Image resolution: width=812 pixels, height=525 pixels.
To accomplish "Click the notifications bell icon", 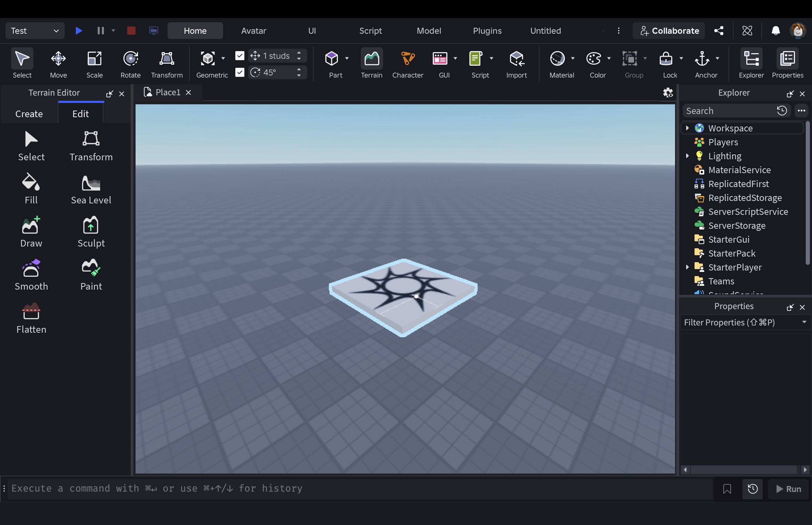I will pyautogui.click(x=776, y=31).
